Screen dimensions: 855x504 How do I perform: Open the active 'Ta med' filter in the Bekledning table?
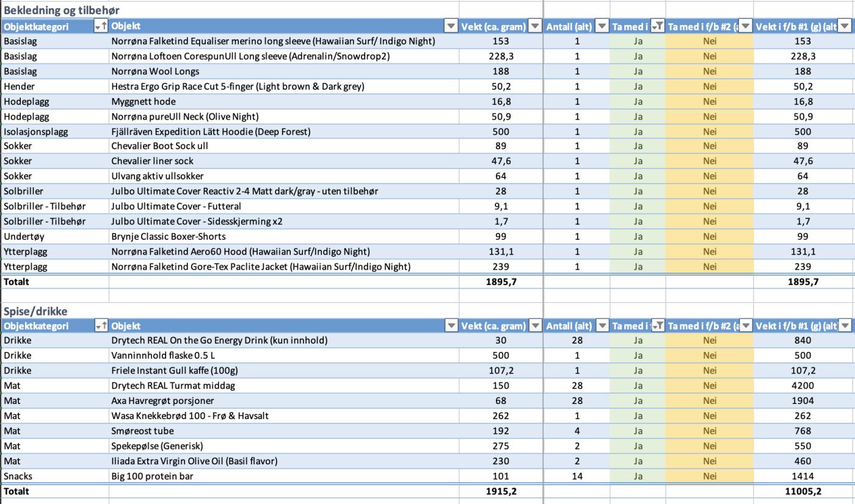click(657, 26)
